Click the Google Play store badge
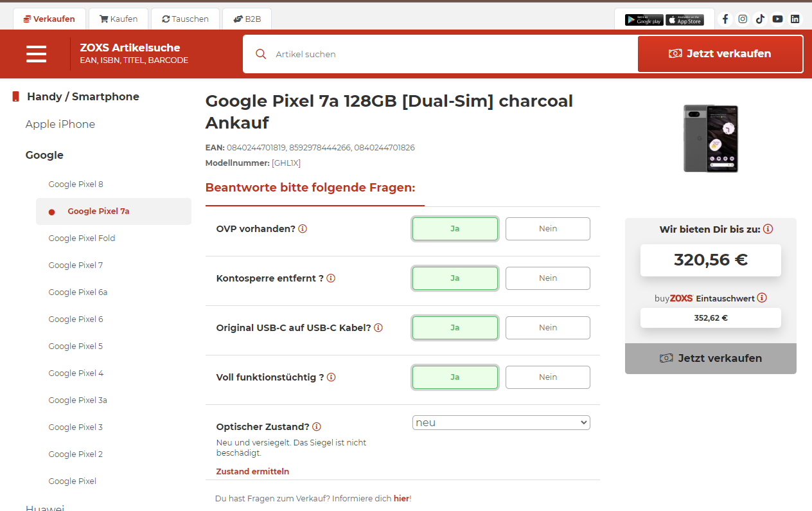 click(x=644, y=19)
